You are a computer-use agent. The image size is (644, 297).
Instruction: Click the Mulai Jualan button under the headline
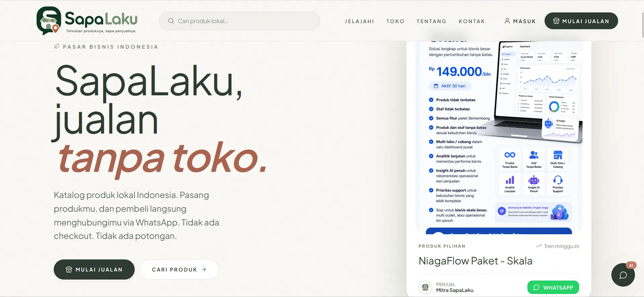(x=94, y=269)
